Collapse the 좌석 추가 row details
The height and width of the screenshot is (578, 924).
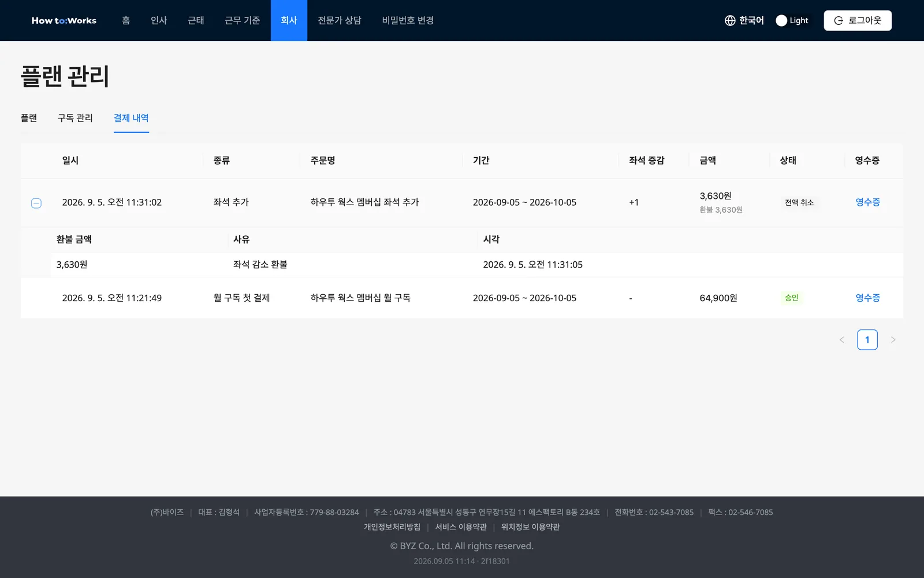(36, 203)
